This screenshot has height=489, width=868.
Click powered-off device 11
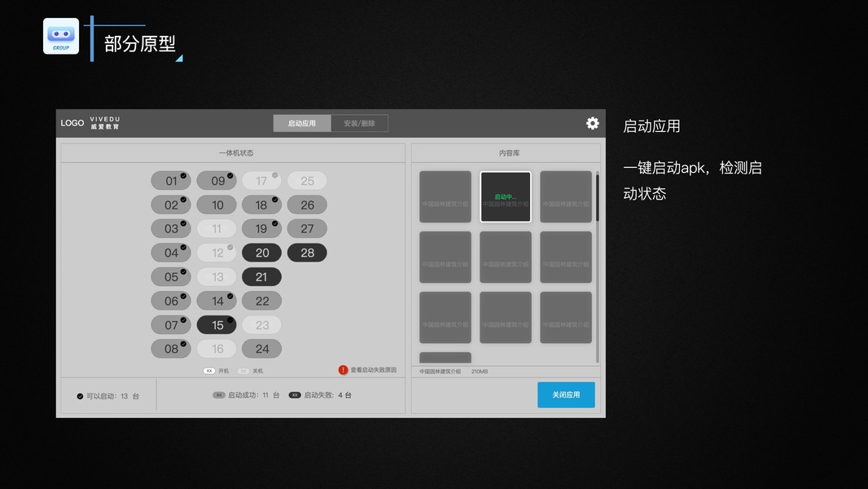click(217, 229)
